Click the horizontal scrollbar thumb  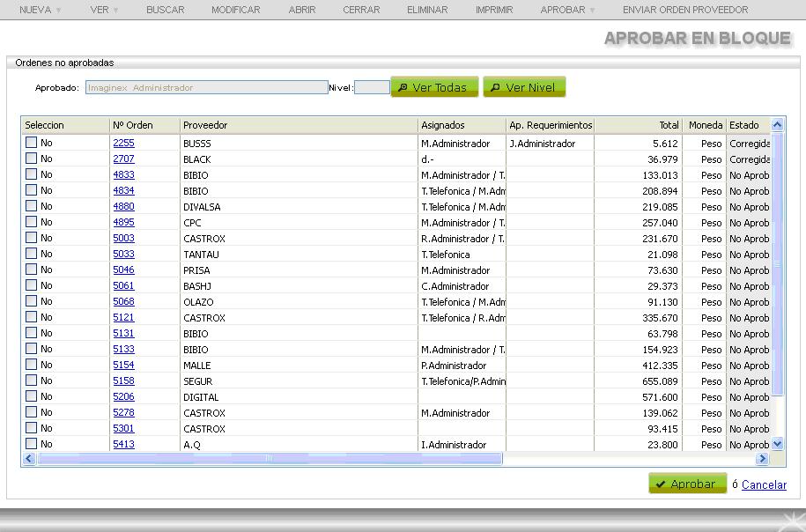270,458
